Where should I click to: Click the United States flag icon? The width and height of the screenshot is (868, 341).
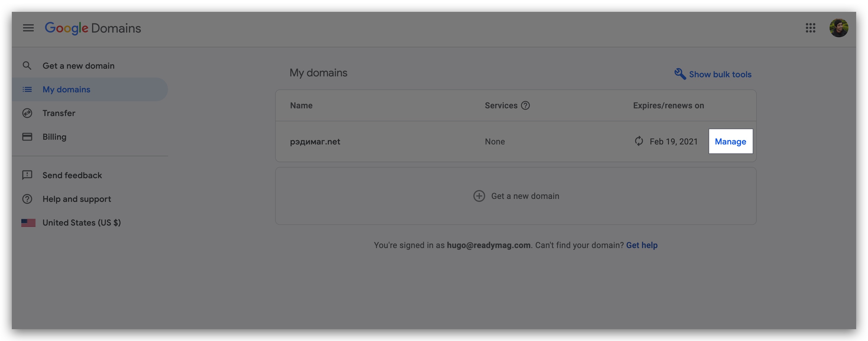[x=28, y=222]
